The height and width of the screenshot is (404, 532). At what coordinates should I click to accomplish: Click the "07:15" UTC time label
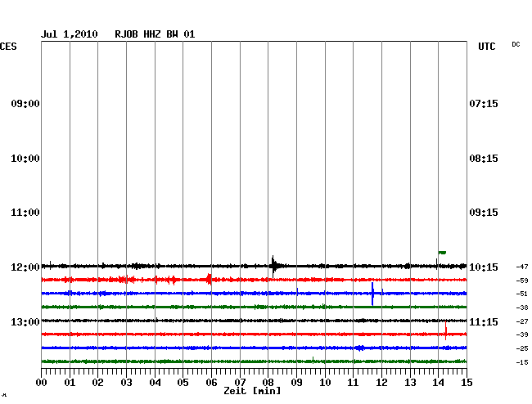pos(484,103)
